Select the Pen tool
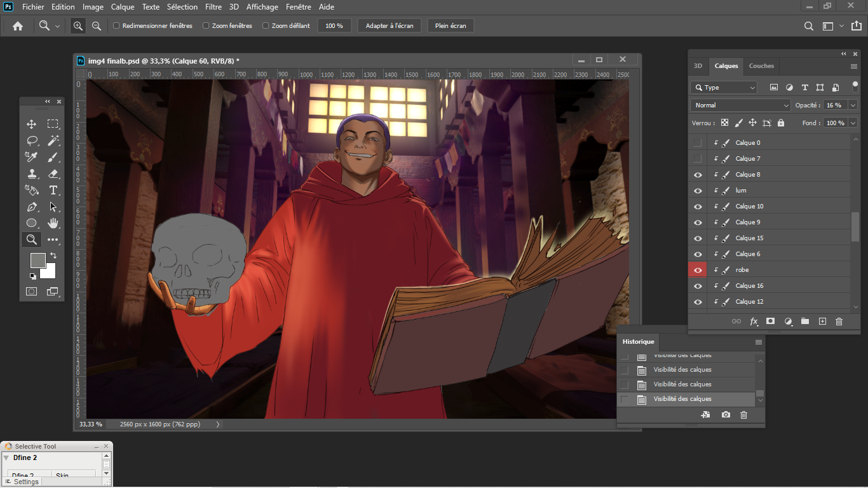Image resolution: width=868 pixels, height=488 pixels. point(31,207)
